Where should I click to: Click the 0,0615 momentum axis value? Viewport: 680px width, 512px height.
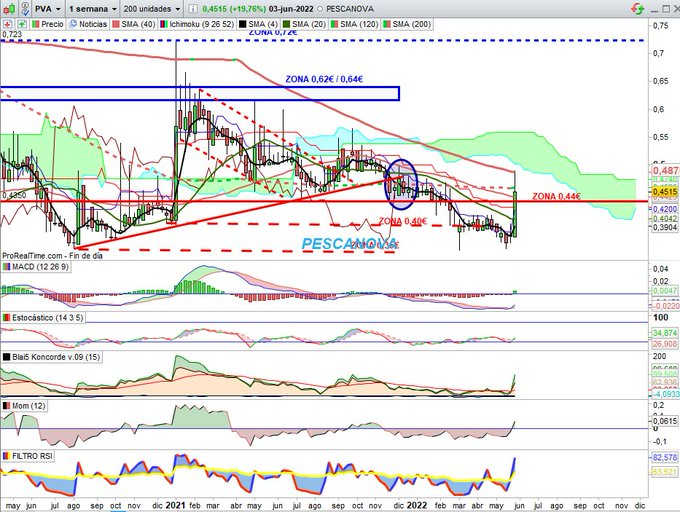pos(665,421)
